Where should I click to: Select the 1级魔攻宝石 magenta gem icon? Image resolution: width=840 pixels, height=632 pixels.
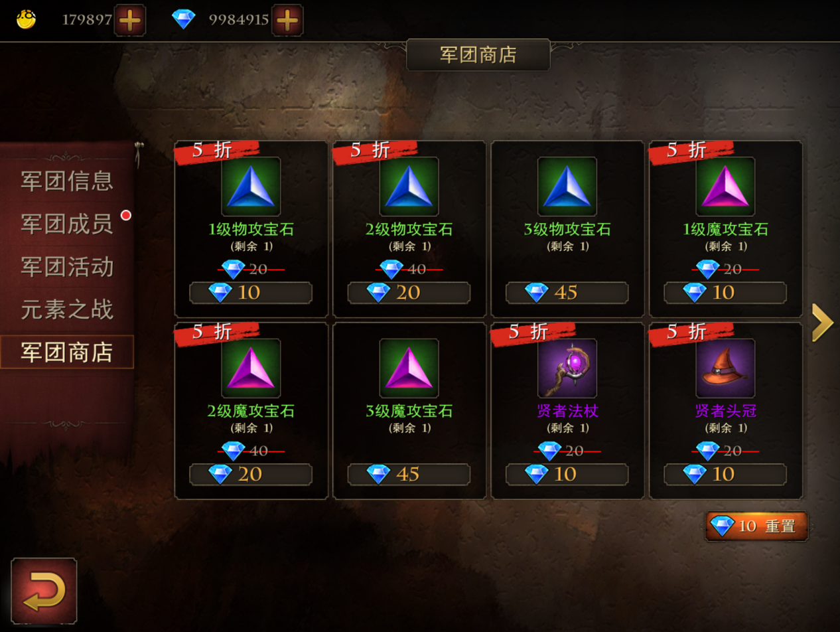(725, 187)
